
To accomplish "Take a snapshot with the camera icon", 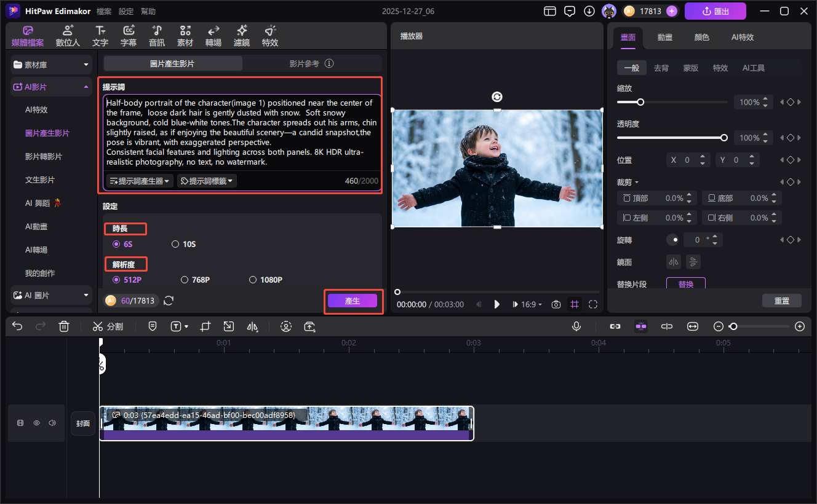I will (556, 304).
